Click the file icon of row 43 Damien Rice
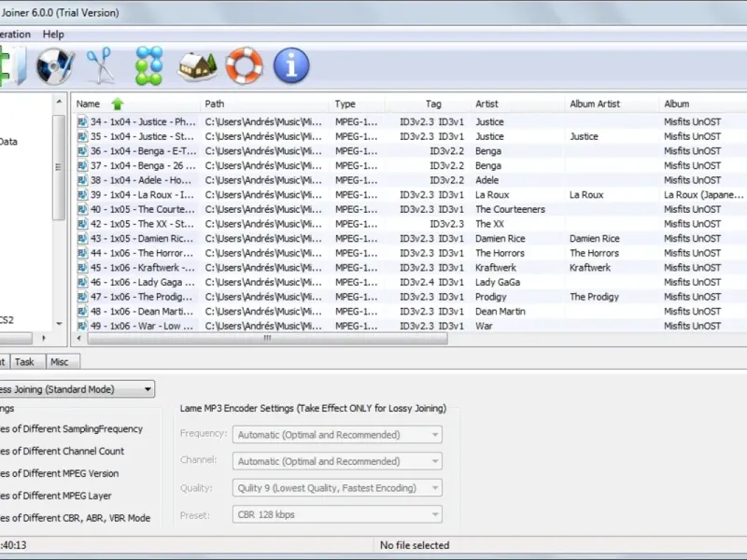 pyautogui.click(x=82, y=239)
